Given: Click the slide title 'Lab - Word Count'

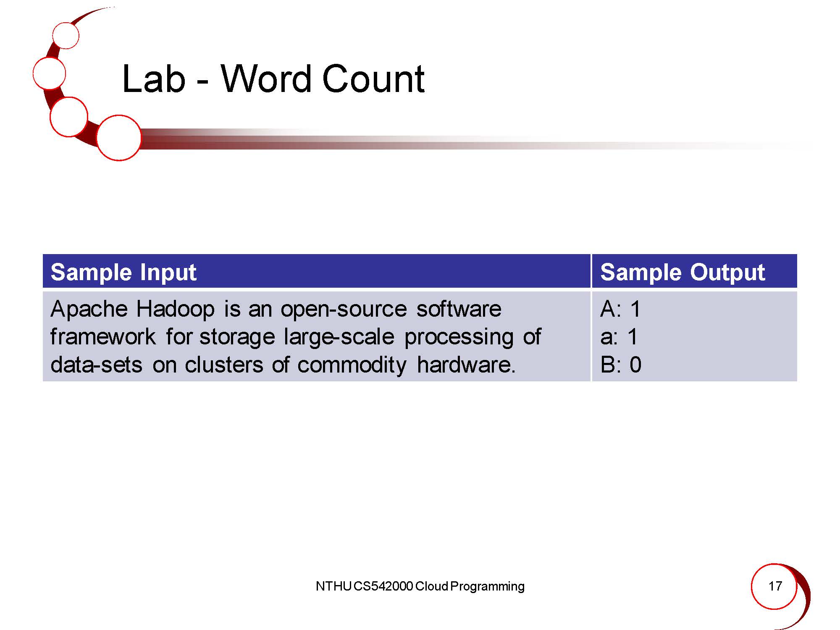Looking at the screenshot, I should (273, 79).
